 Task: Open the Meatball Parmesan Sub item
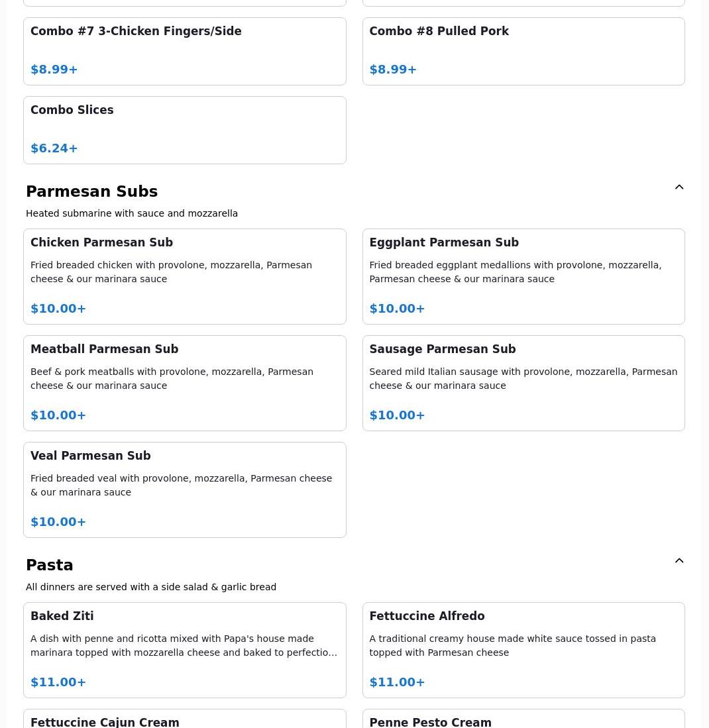pyautogui.click(x=184, y=383)
